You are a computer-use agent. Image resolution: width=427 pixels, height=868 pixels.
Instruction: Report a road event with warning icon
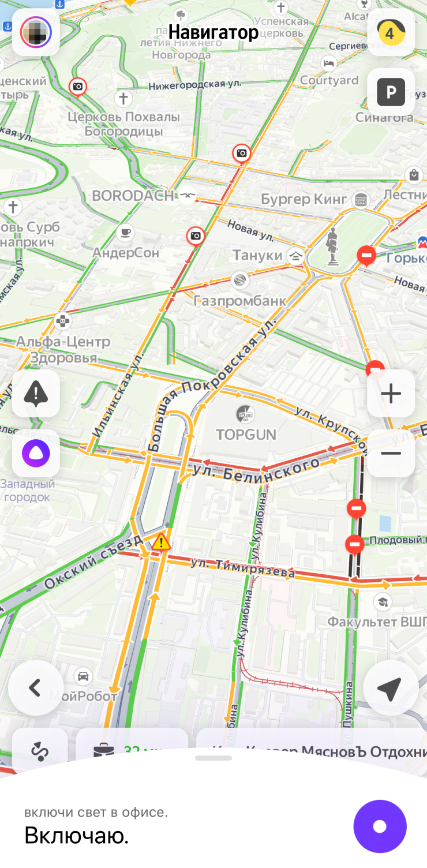(x=36, y=394)
